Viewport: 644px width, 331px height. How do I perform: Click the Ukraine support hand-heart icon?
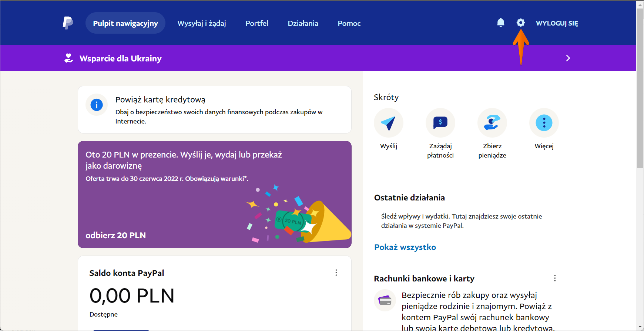coord(68,58)
